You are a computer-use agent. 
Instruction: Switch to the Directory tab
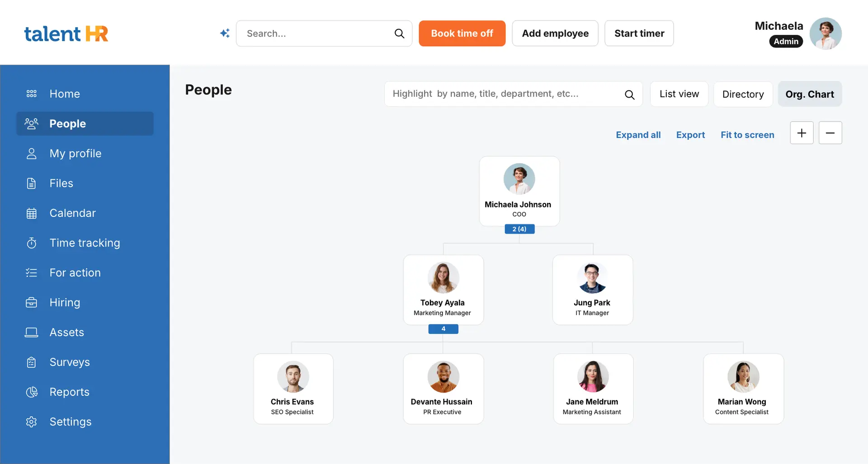(x=743, y=94)
